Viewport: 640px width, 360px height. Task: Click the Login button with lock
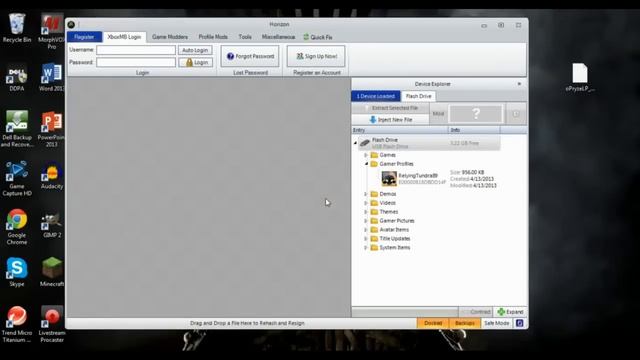click(195, 62)
